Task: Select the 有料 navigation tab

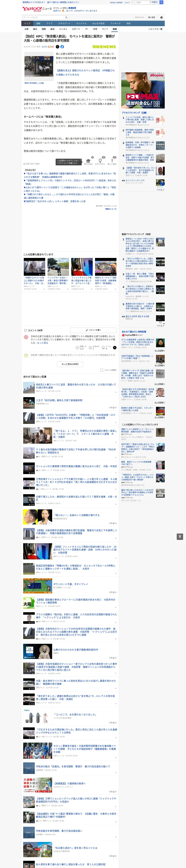Action: [x=128, y=24]
